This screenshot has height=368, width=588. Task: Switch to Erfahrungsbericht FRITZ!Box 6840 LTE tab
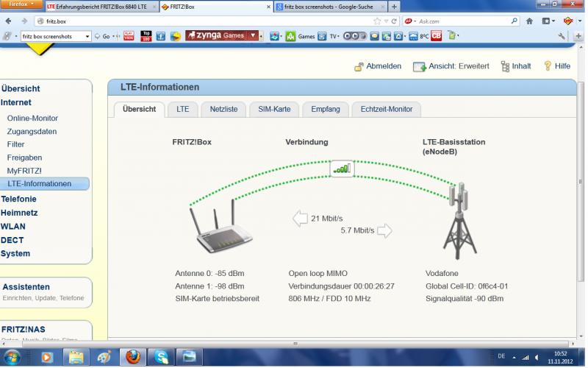click(101, 7)
